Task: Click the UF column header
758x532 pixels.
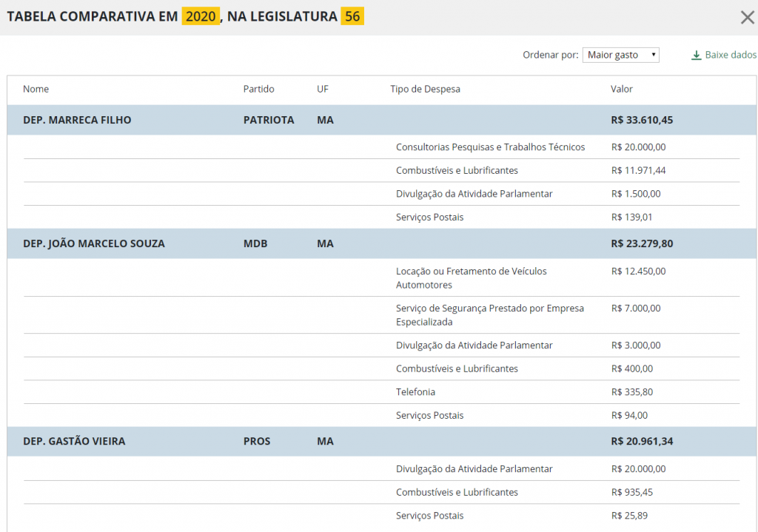Action: [323, 90]
